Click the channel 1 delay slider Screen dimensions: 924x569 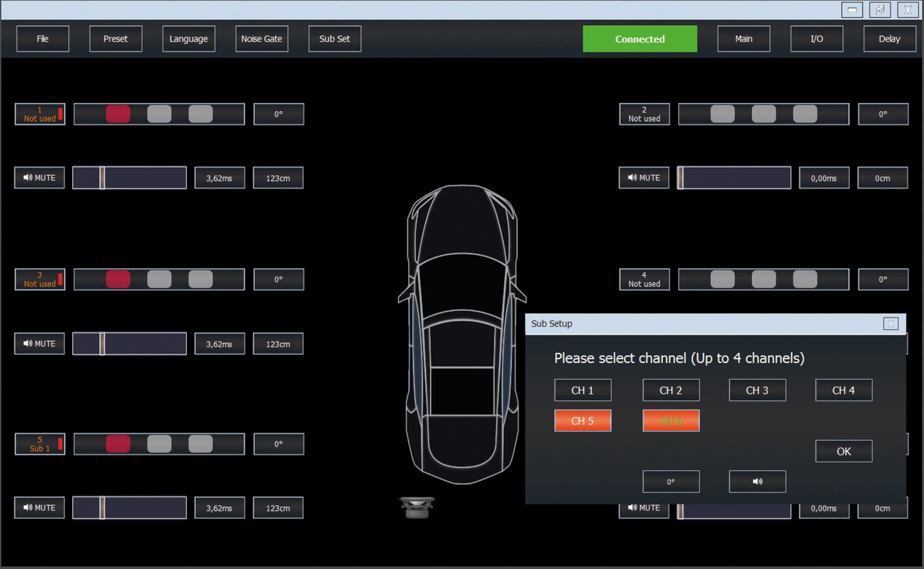pos(129,178)
